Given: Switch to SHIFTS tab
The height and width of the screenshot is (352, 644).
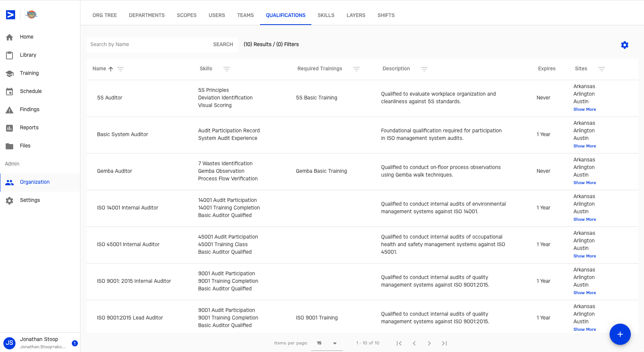Looking at the screenshot, I should (386, 15).
